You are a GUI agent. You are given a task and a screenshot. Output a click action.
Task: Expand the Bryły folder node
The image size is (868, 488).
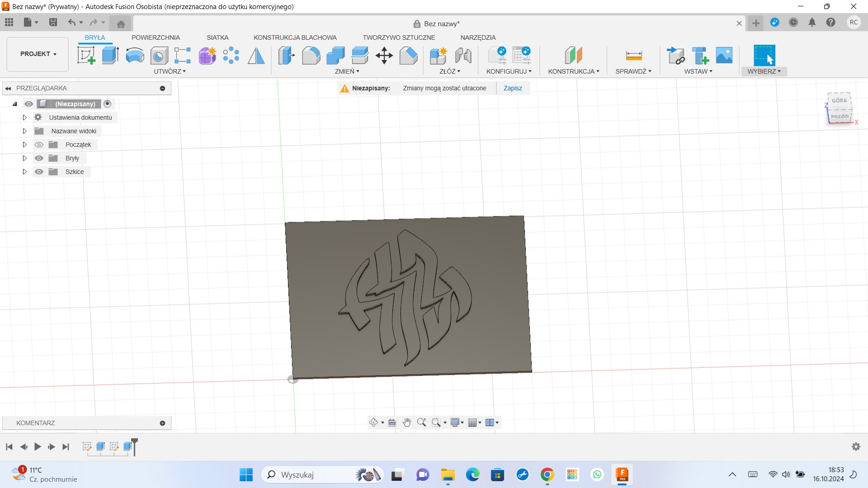25,158
